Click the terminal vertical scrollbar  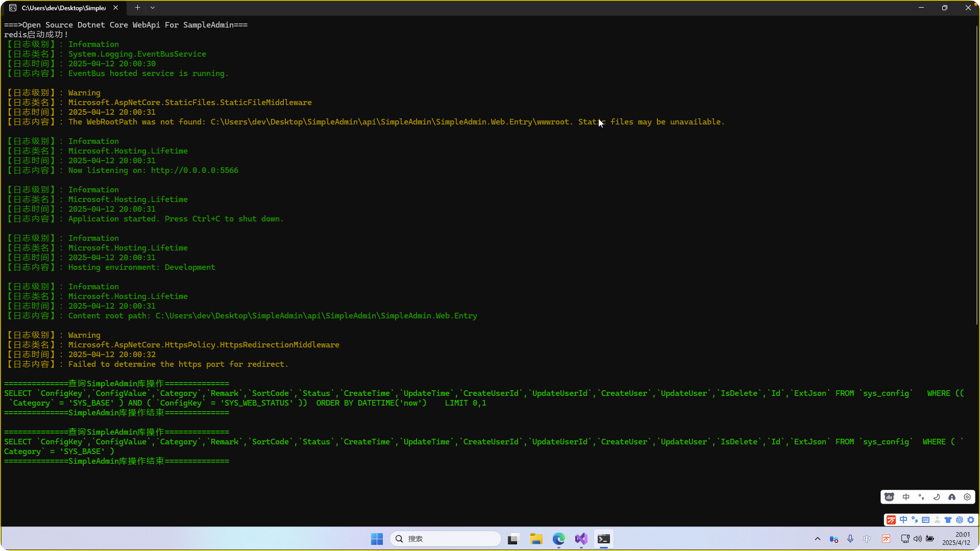(x=977, y=173)
